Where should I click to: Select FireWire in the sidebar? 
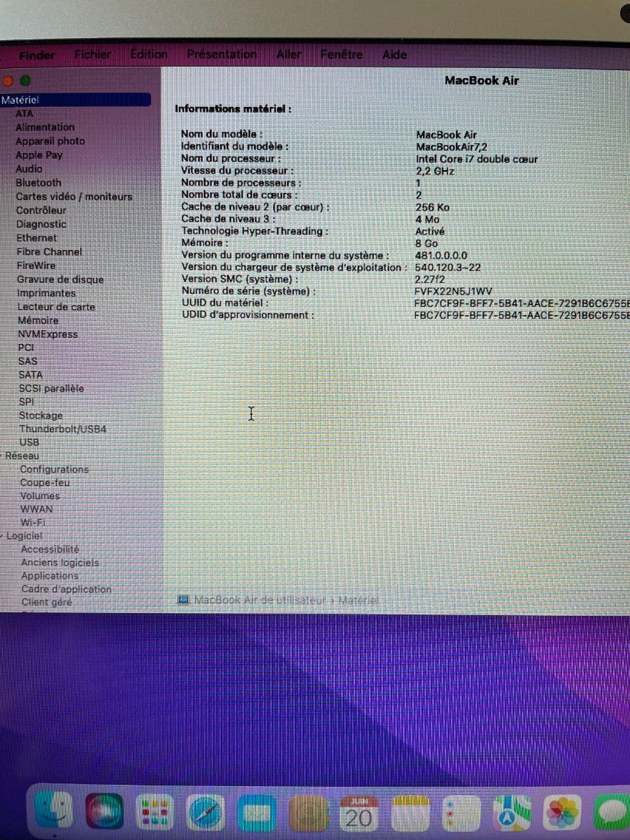[36, 265]
